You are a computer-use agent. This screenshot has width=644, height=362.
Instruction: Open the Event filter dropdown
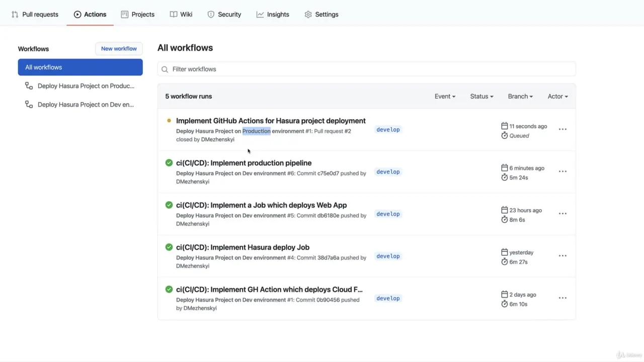click(445, 96)
